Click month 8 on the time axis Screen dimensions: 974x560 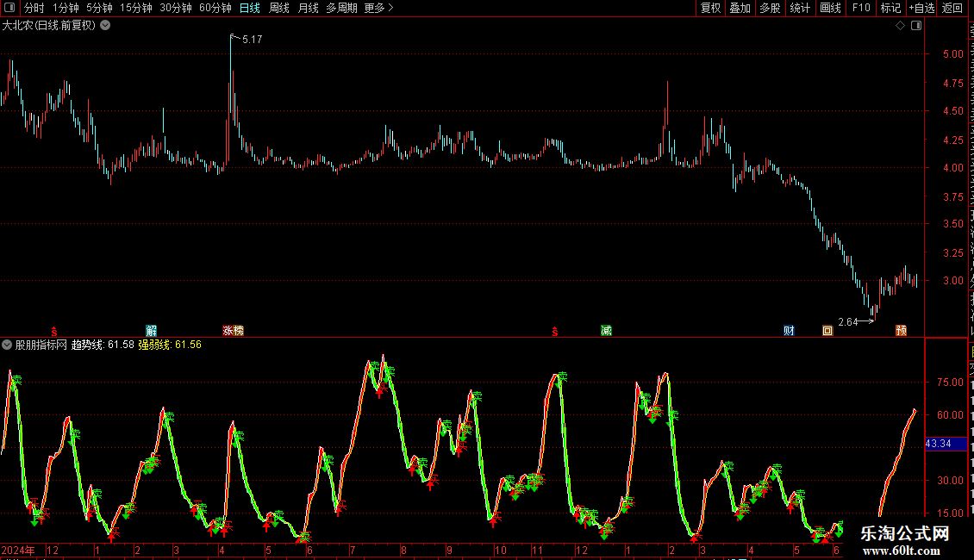(403, 550)
